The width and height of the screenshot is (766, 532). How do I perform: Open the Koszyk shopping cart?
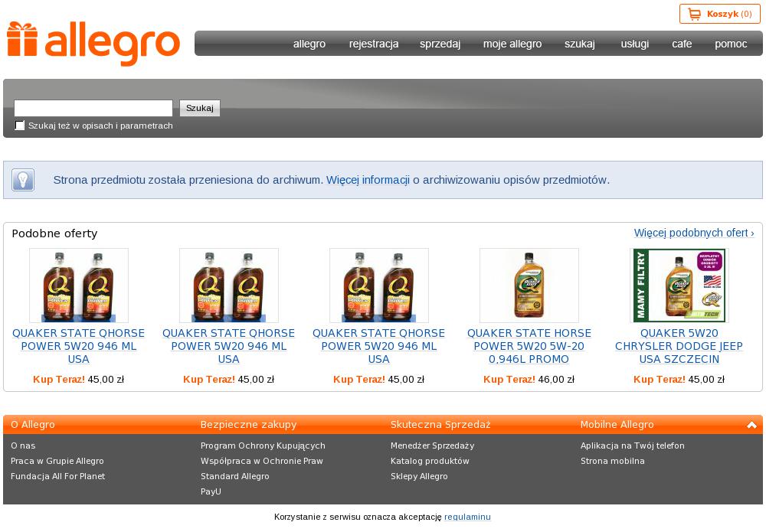point(719,14)
